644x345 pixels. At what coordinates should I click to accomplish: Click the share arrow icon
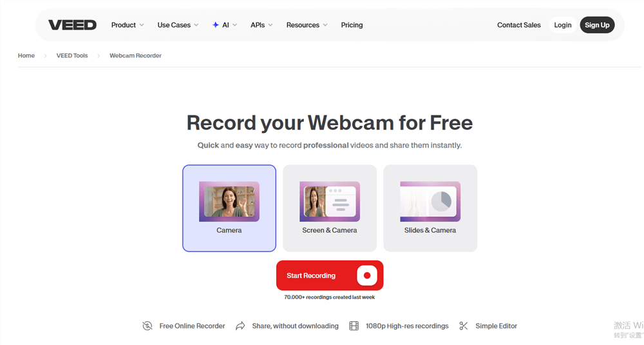click(240, 326)
